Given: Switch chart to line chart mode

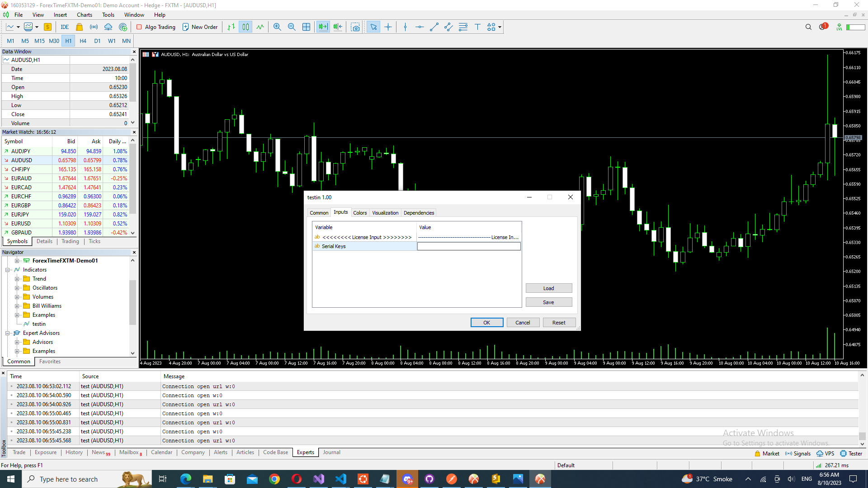Looking at the screenshot, I should click(260, 27).
